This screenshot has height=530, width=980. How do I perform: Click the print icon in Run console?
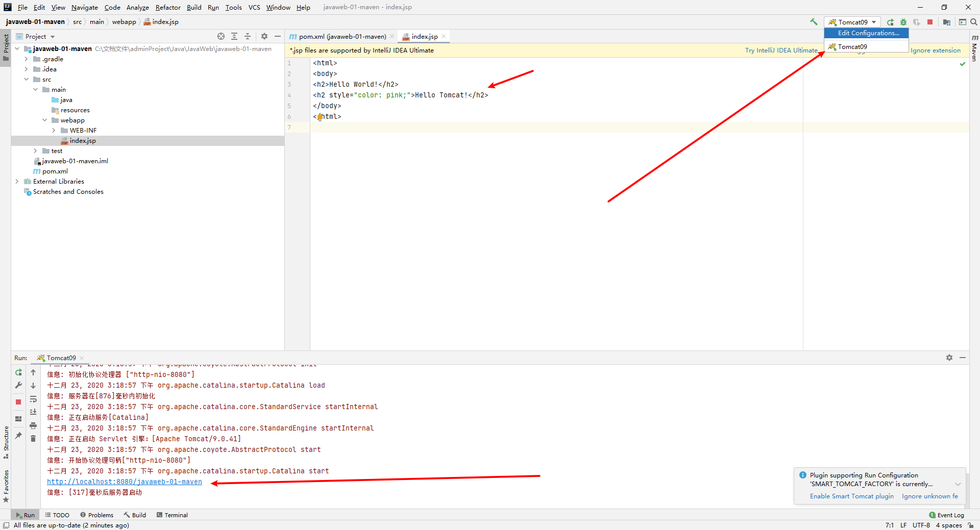[x=33, y=425]
